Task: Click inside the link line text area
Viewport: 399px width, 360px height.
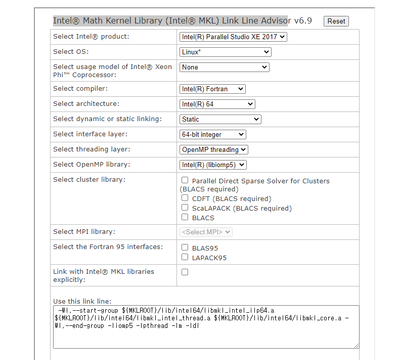Action: tap(206, 327)
